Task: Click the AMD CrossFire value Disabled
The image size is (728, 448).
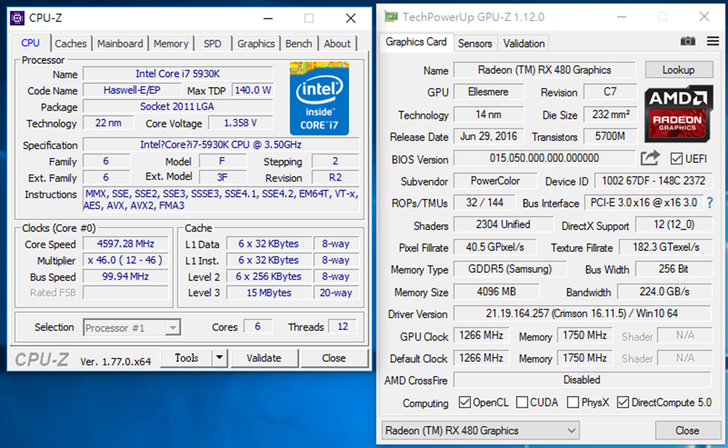Action: click(x=582, y=380)
